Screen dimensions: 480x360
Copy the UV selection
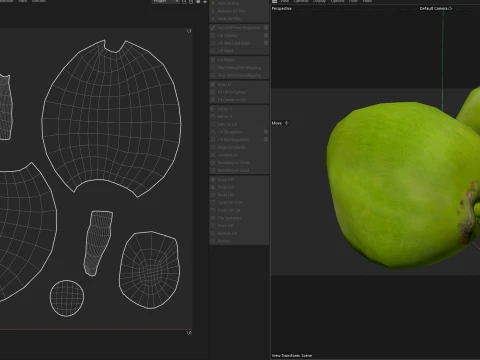tap(239, 180)
